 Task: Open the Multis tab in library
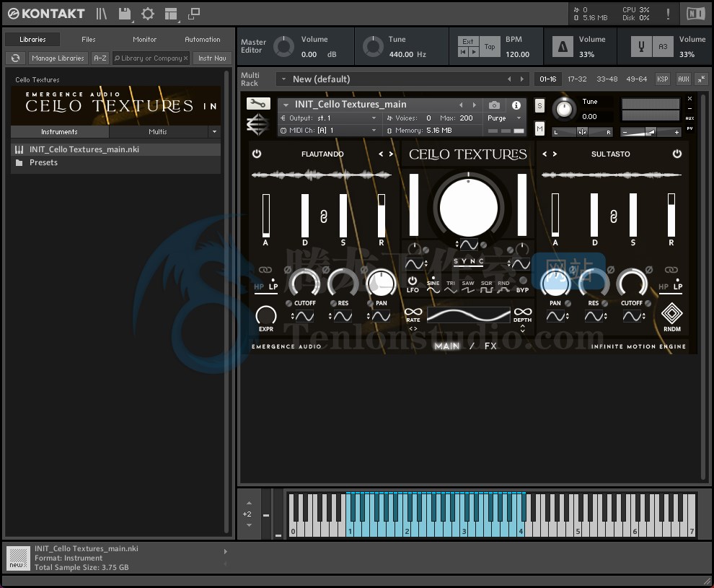(x=157, y=131)
